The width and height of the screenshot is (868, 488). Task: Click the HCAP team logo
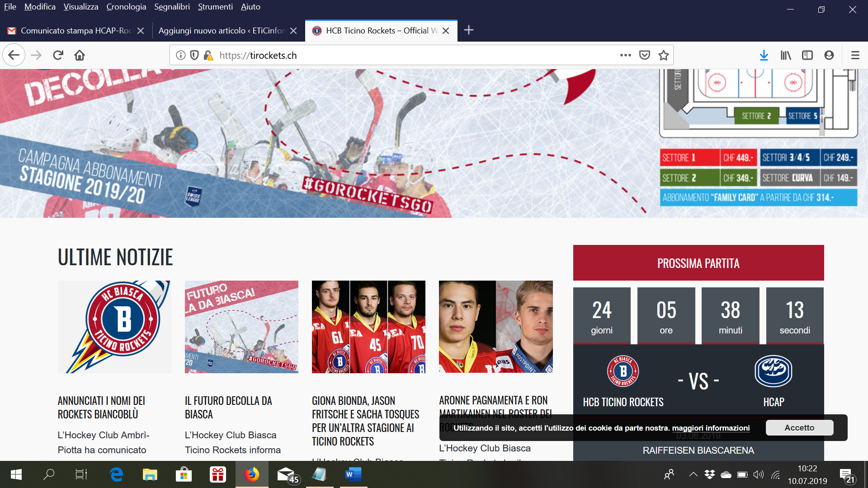pyautogui.click(x=774, y=371)
